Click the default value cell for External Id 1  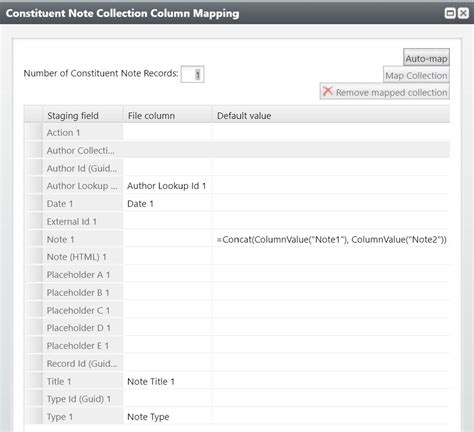coord(331,221)
